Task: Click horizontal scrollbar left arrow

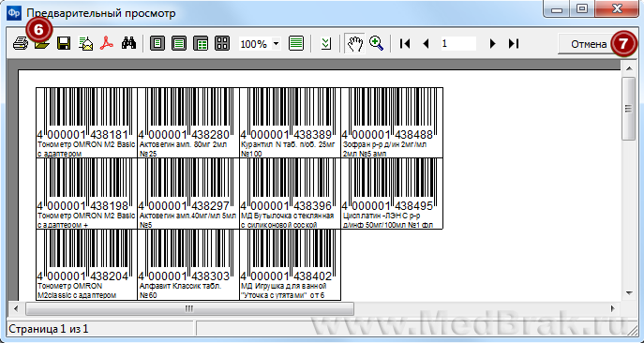Action: coord(16,308)
